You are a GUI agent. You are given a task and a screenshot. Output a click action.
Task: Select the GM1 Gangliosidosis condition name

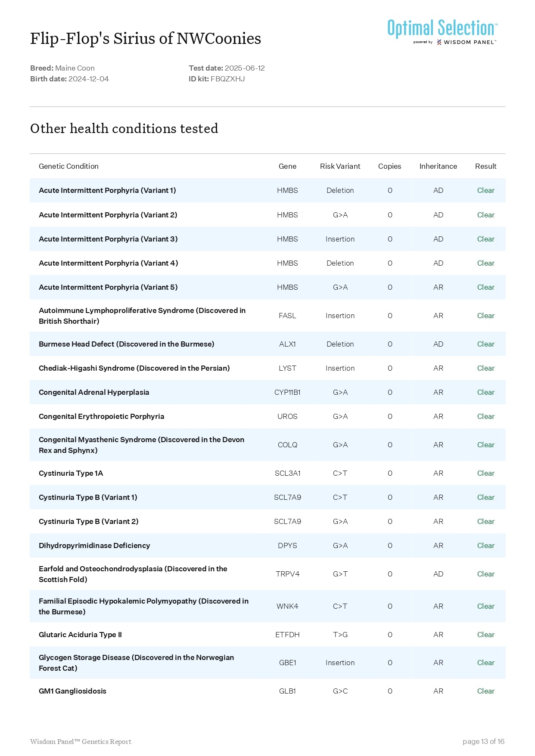72,691
